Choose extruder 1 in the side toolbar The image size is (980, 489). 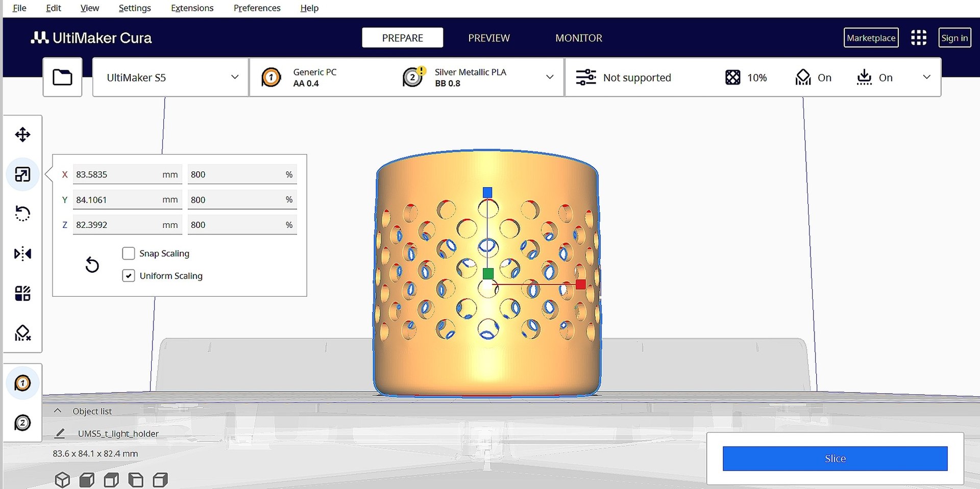pyautogui.click(x=22, y=383)
